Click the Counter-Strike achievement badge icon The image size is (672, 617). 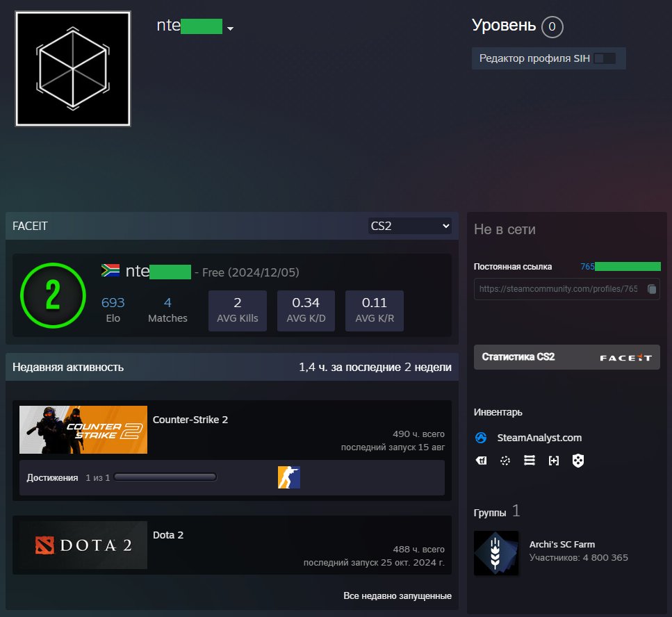point(289,477)
